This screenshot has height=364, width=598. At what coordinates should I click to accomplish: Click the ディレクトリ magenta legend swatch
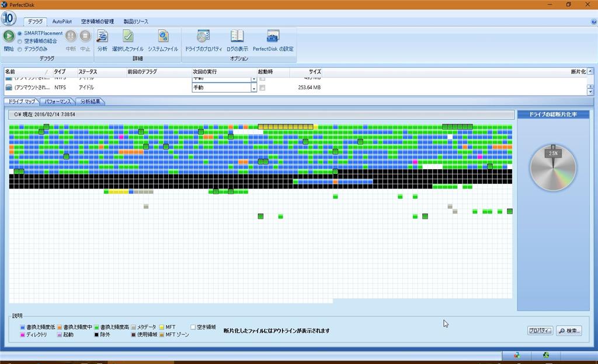(x=23, y=335)
